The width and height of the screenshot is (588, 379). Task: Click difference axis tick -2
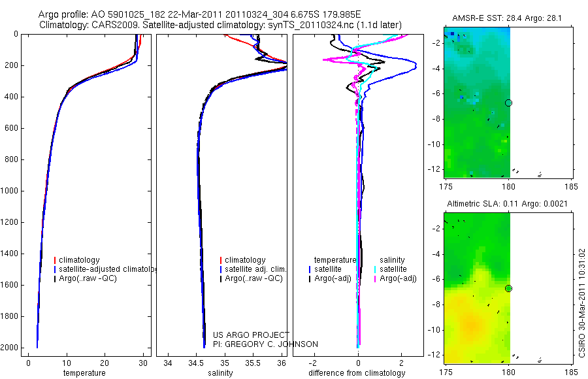point(313,363)
